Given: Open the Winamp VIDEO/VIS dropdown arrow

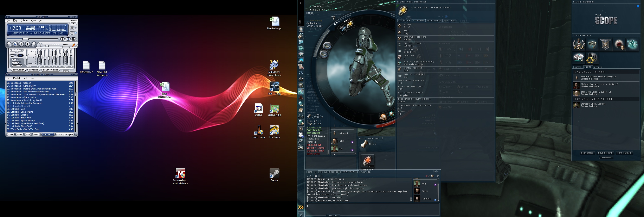Looking at the screenshot, I should point(73,24).
